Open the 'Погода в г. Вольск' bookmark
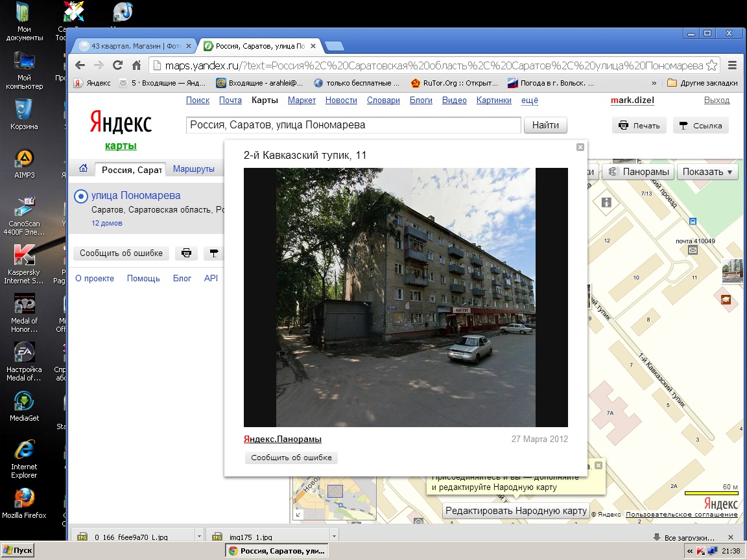747x560 pixels. click(x=551, y=83)
